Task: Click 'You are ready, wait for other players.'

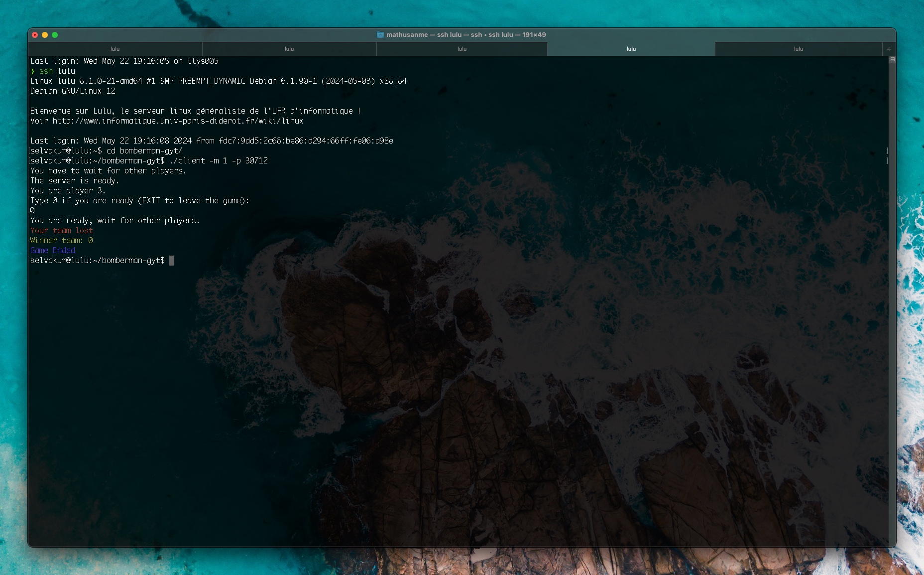Action: pyautogui.click(x=115, y=221)
